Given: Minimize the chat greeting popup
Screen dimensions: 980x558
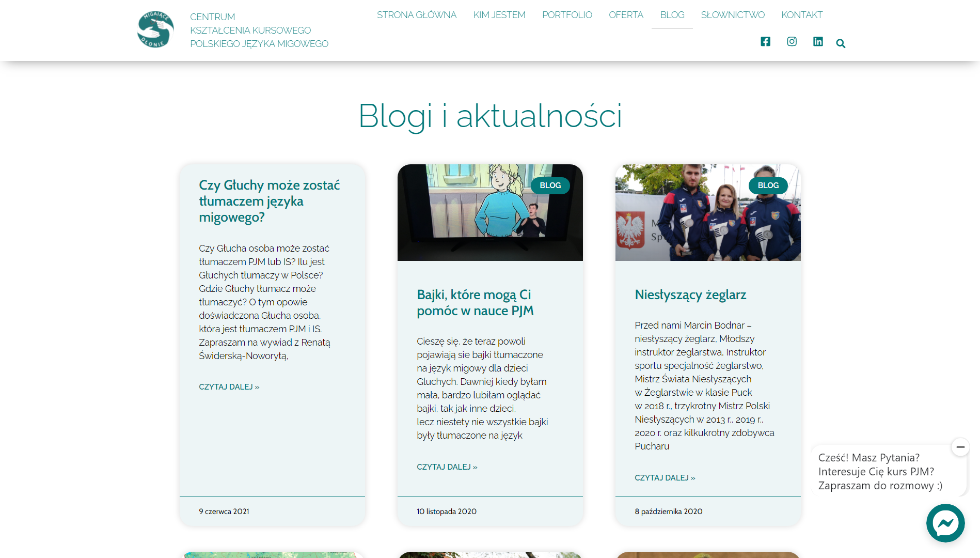Looking at the screenshot, I should [x=960, y=447].
